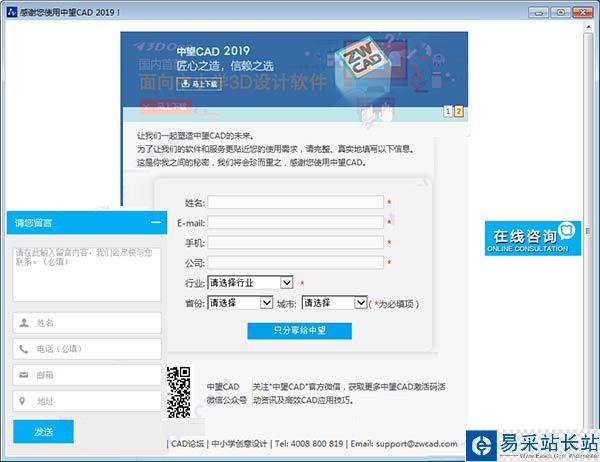Maximize the ZWCAD 2019 window
Screen dimensions: 600x462
[x=560, y=12]
